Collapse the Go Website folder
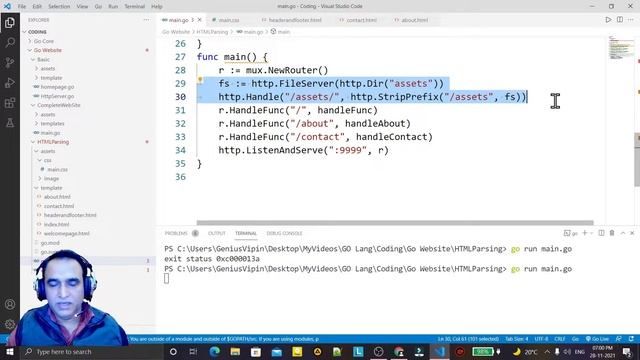640x360 pixels. tap(45, 50)
